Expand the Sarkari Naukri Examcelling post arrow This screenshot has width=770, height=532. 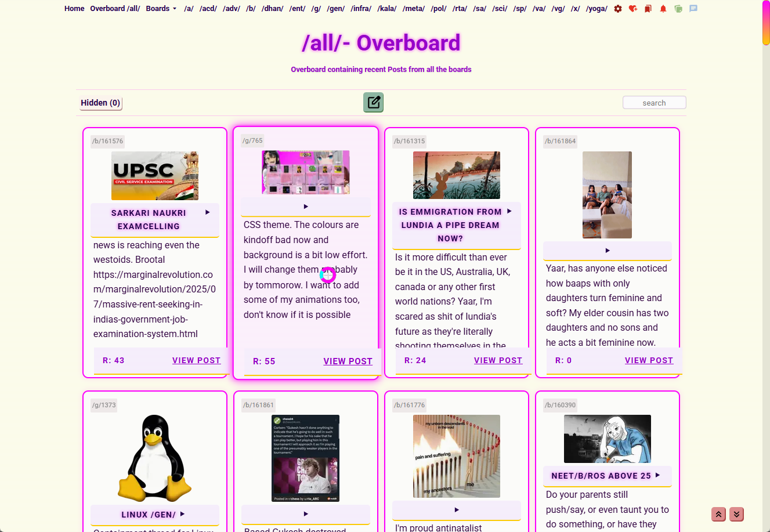[x=208, y=213]
